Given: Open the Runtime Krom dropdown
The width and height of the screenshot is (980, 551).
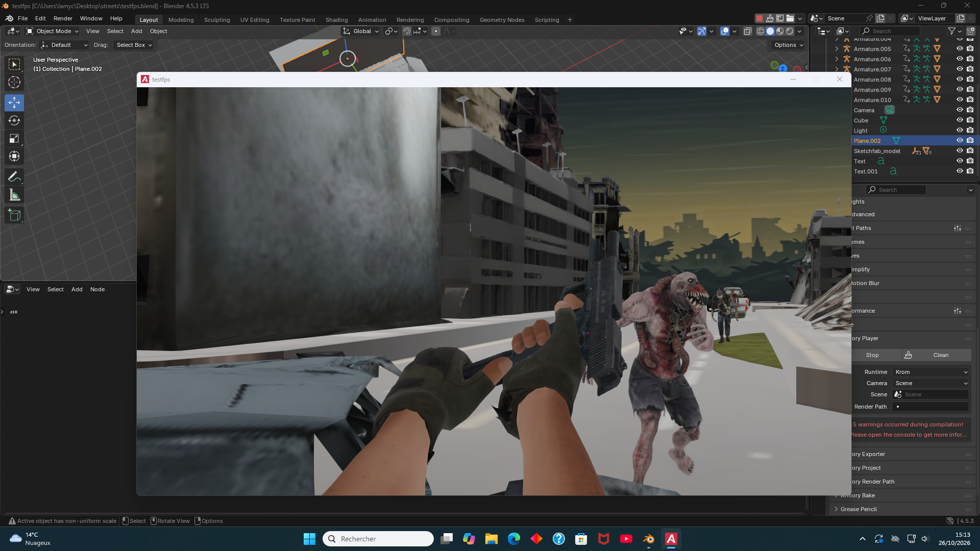Looking at the screenshot, I should pyautogui.click(x=931, y=372).
